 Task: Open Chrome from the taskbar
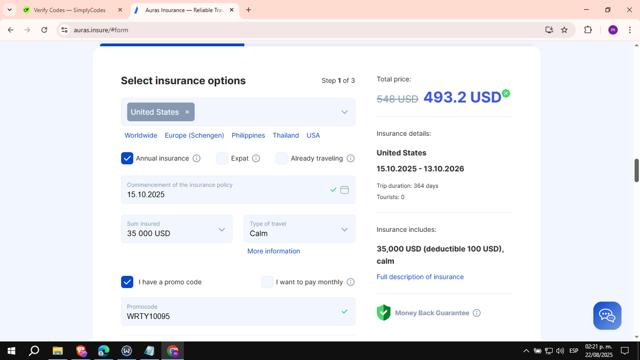coord(173,351)
